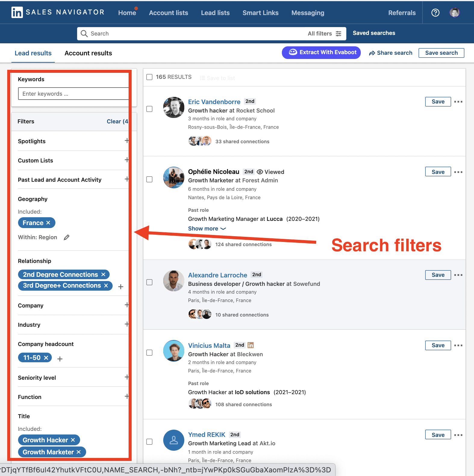Open the Rocket School company link
Image resolution: width=474 pixels, height=476 pixels.
(255, 110)
